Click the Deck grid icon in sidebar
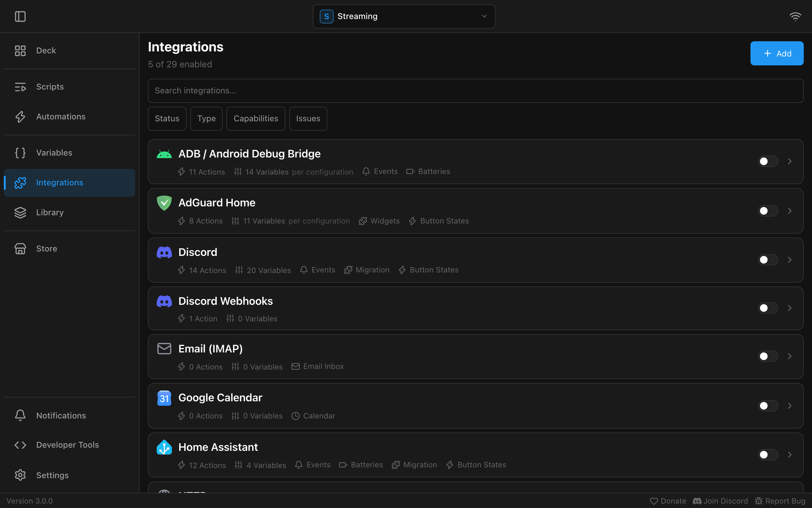The height and width of the screenshot is (508, 812). 20,50
